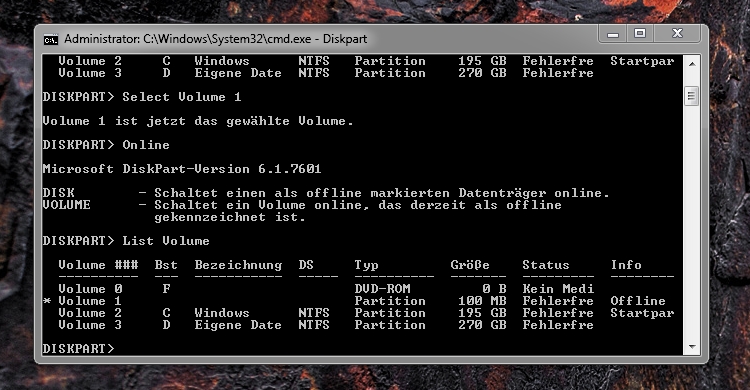Viewport: 750px width, 390px height.
Task: Click the 'List Volume' command text
Action: tap(166, 241)
